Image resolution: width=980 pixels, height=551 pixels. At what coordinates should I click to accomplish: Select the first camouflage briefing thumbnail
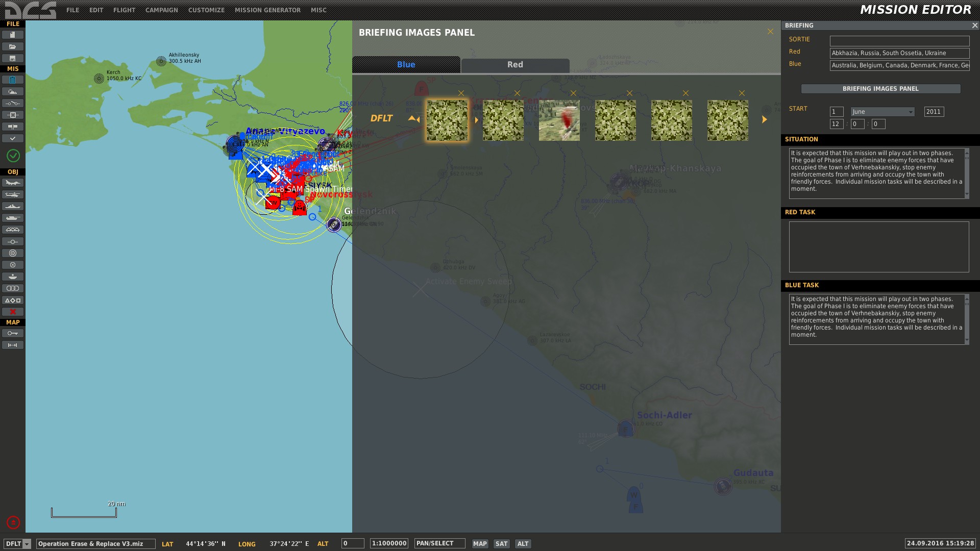coord(447,120)
